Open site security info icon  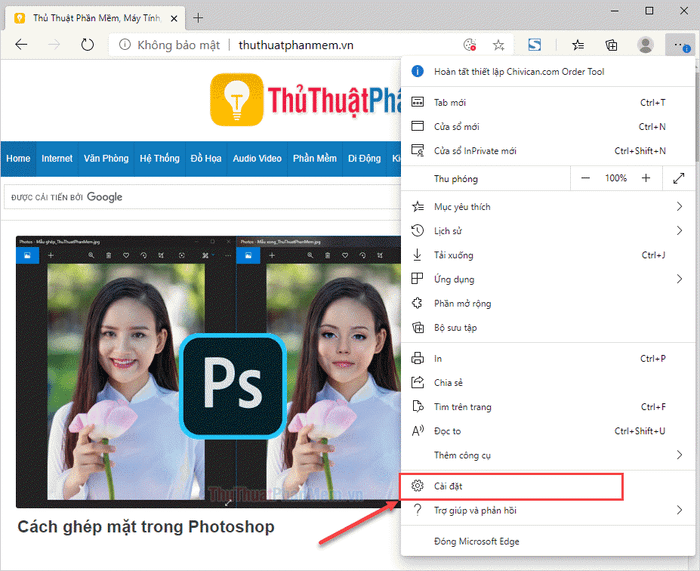[x=125, y=45]
